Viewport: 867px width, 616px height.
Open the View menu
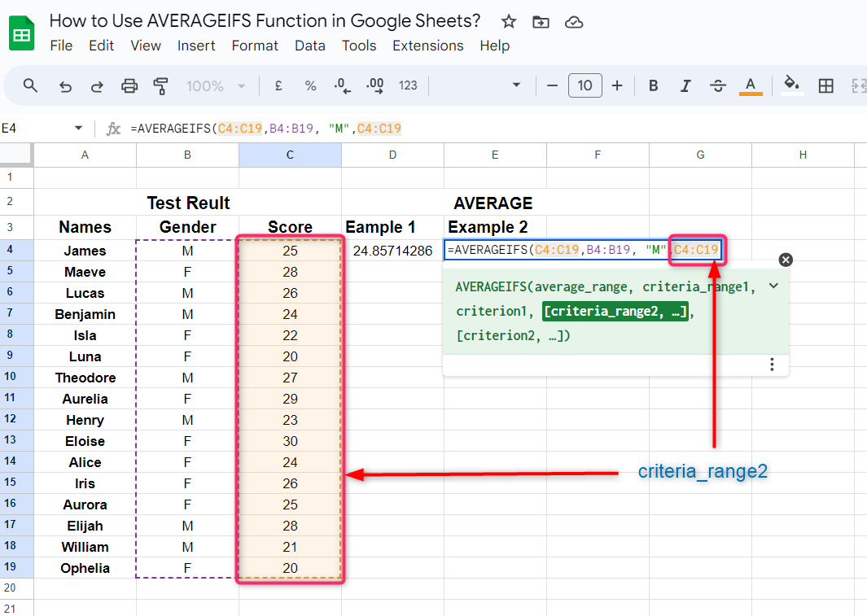[146, 46]
